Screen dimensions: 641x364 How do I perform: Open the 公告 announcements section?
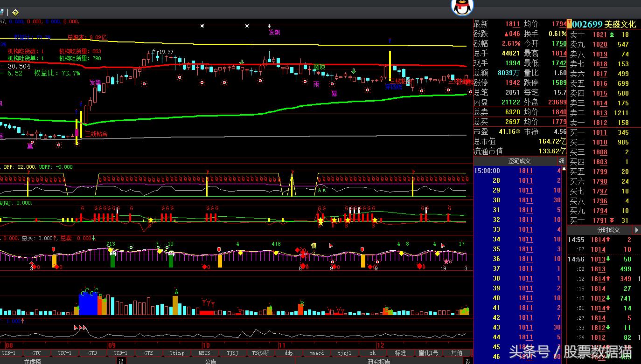pyautogui.click(x=210, y=361)
